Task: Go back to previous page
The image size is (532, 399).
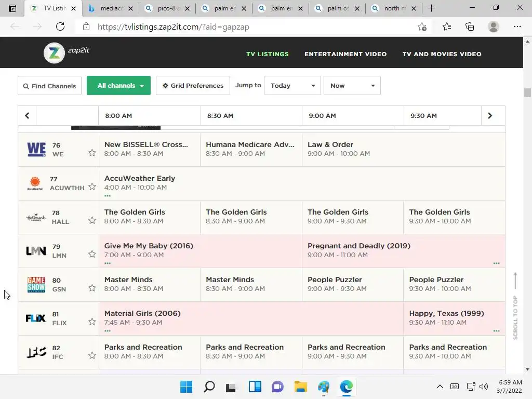Action: coord(15,27)
